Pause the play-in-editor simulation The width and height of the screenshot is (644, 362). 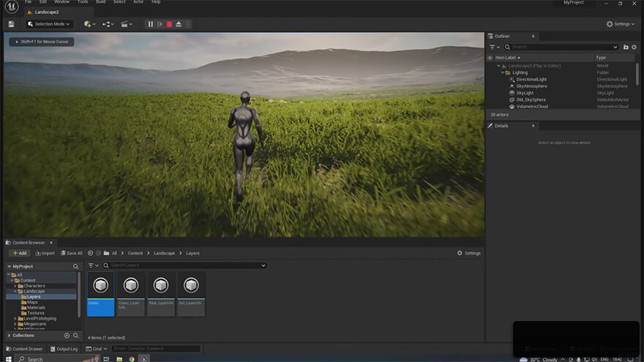click(x=151, y=24)
